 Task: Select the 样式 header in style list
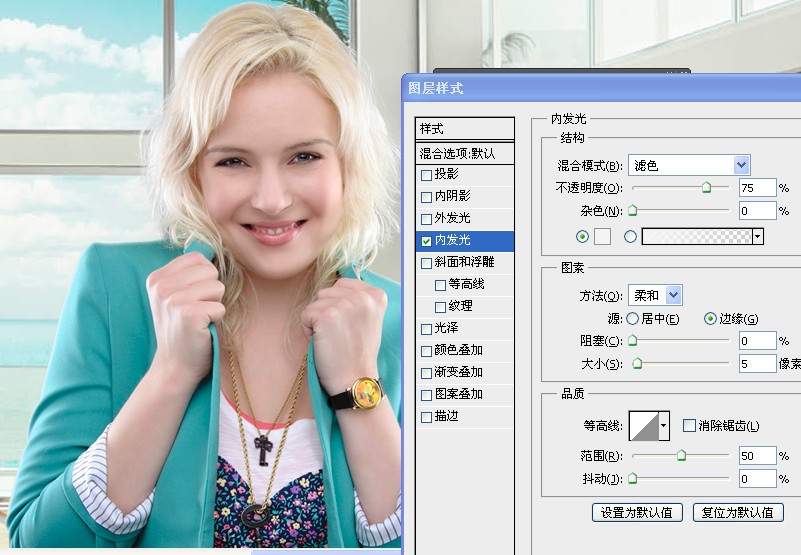[465, 129]
